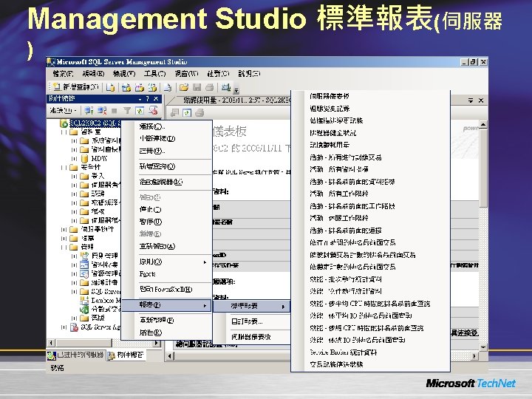Click the Analysis Services DMX Query icon
The height and width of the screenshot is (399, 532).
click(140, 87)
